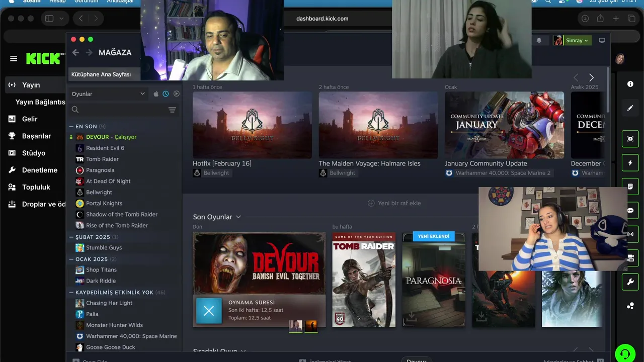Open macOS Spotlight search
The width and height of the screenshot is (644, 362).
point(548,2)
